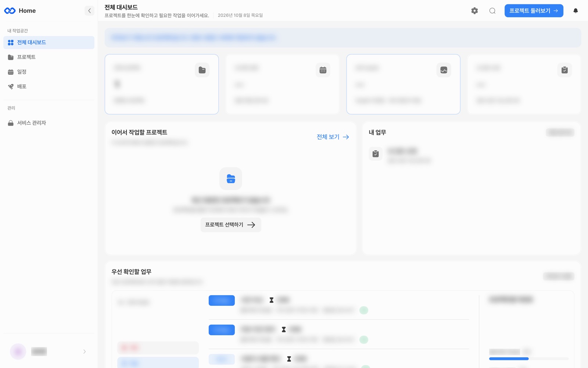Click the infinity Home logo icon
588x368 pixels.
coord(10,11)
